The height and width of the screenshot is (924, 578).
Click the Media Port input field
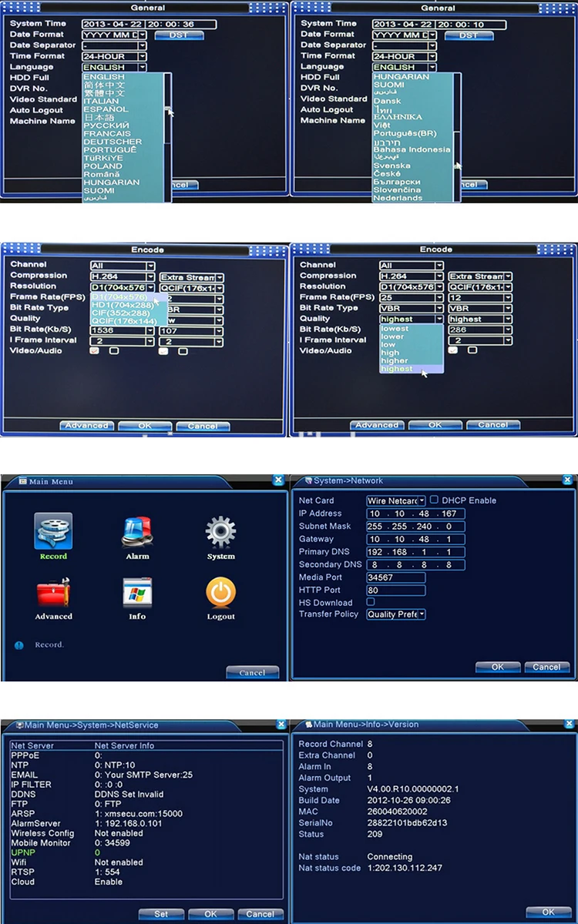pyautogui.click(x=396, y=577)
